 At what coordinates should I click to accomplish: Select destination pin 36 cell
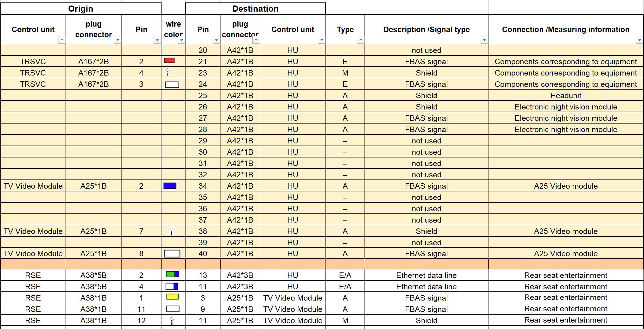[203, 209]
